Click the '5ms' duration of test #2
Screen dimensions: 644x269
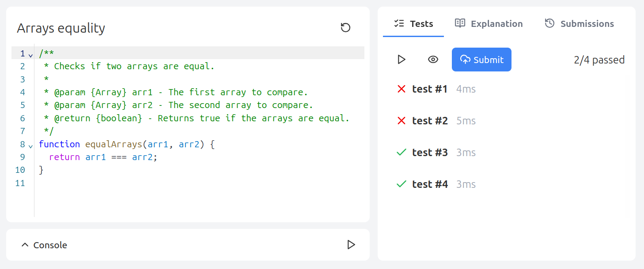click(466, 121)
